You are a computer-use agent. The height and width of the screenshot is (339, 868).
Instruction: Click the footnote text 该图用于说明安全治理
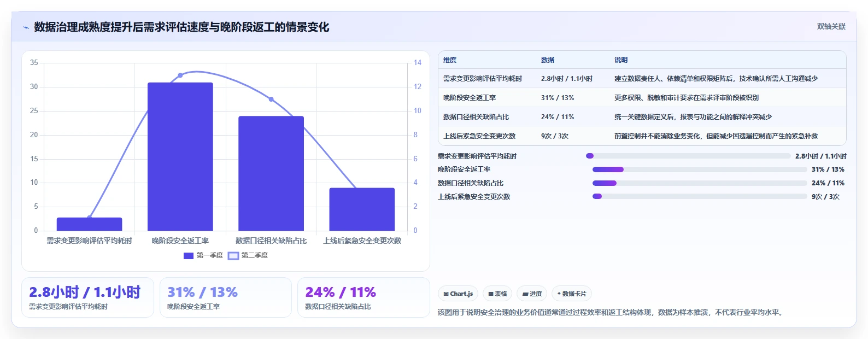click(x=612, y=313)
